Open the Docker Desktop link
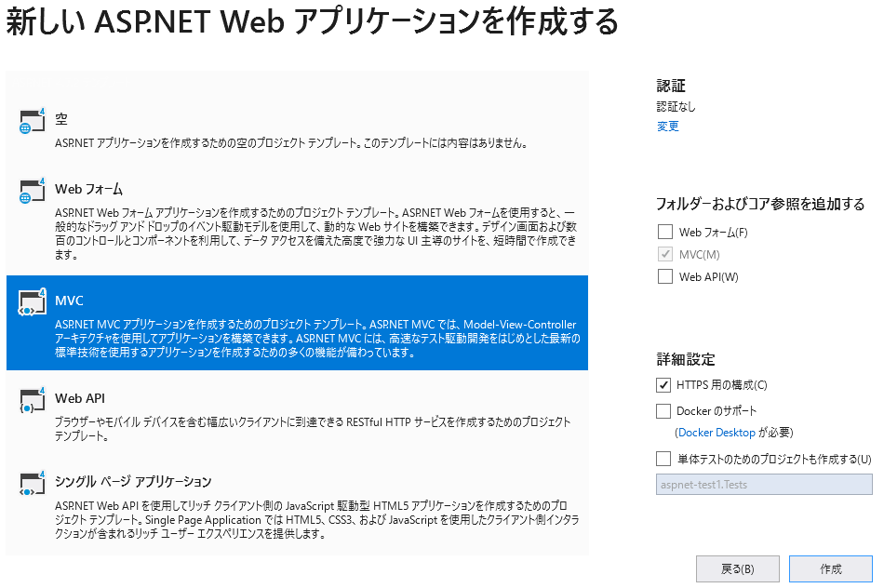The height and width of the screenshot is (588, 884). pos(716,433)
